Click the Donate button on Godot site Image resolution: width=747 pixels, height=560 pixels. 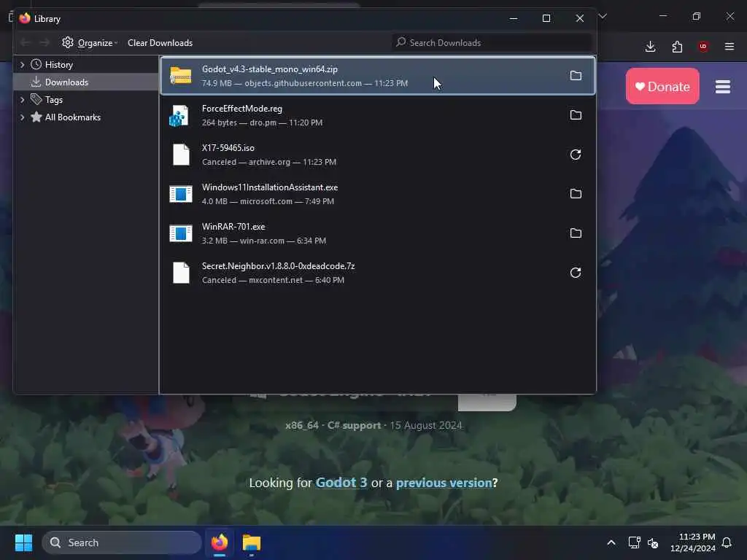coord(662,86)
